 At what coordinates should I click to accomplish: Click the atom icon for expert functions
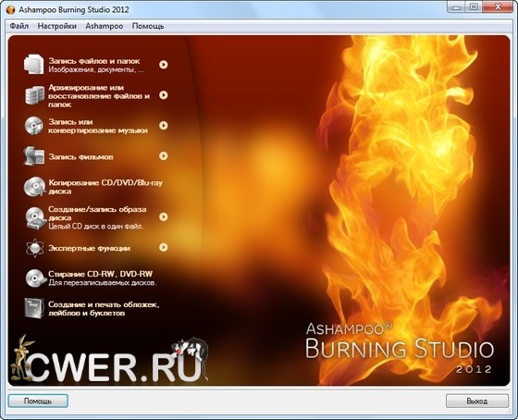coord(34,248)
